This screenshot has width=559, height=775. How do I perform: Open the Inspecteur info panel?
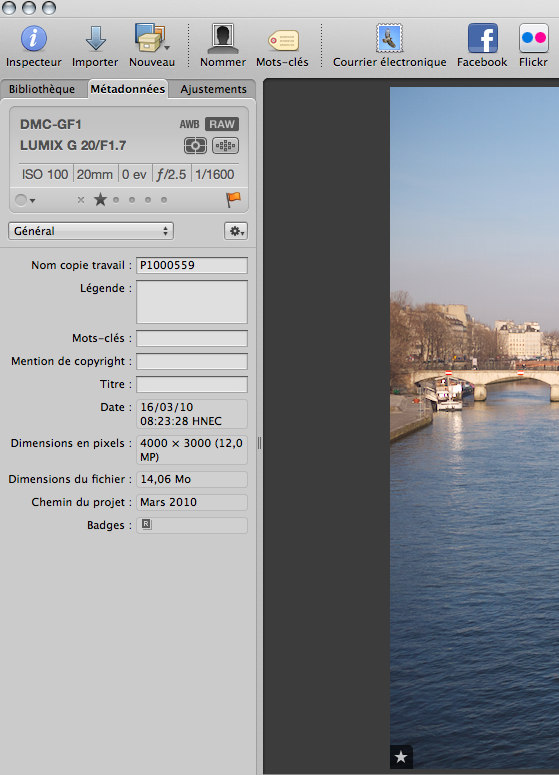(x=34, y=39)
